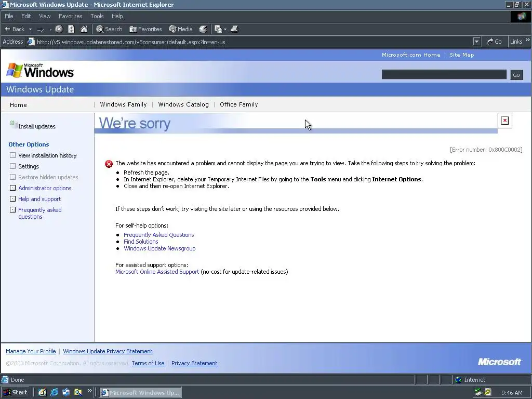This screenshot has height=399, width=532.
Task: Open the Back history dropdown arrow
Action: (x=30, y=29)
